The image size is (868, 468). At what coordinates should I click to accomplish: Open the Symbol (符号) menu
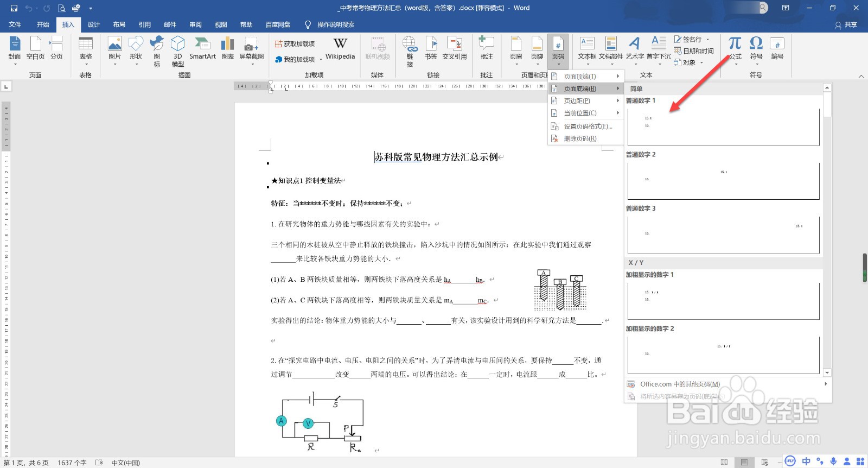[x=756, y=50]
